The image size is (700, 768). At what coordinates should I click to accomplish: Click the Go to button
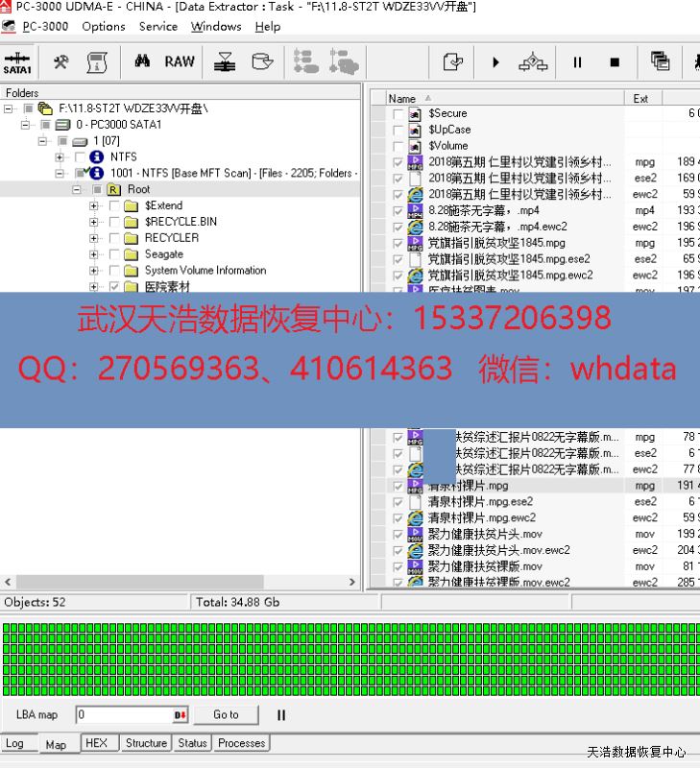point(226,714)
